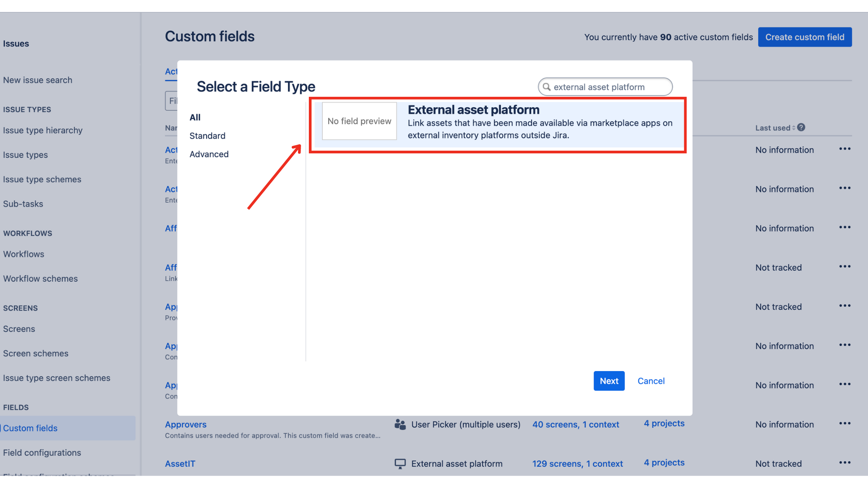Click the No field preview thumbnail
868x488 pixels.
(359, 121)
